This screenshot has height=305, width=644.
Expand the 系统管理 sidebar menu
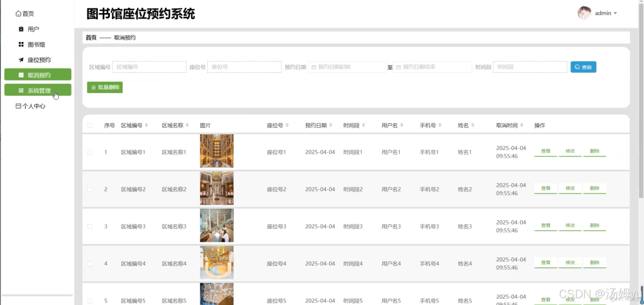[38, 90]
